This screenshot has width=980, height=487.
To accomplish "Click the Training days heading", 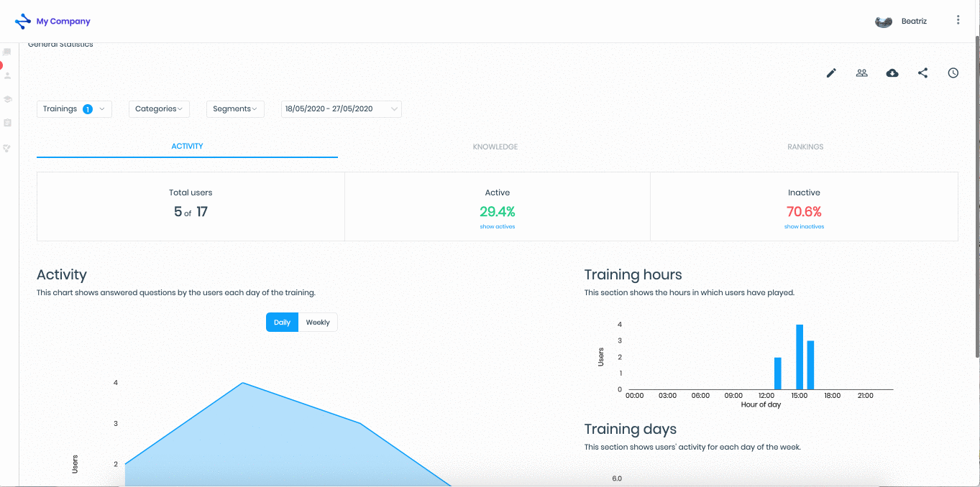I will pos(631,430).
